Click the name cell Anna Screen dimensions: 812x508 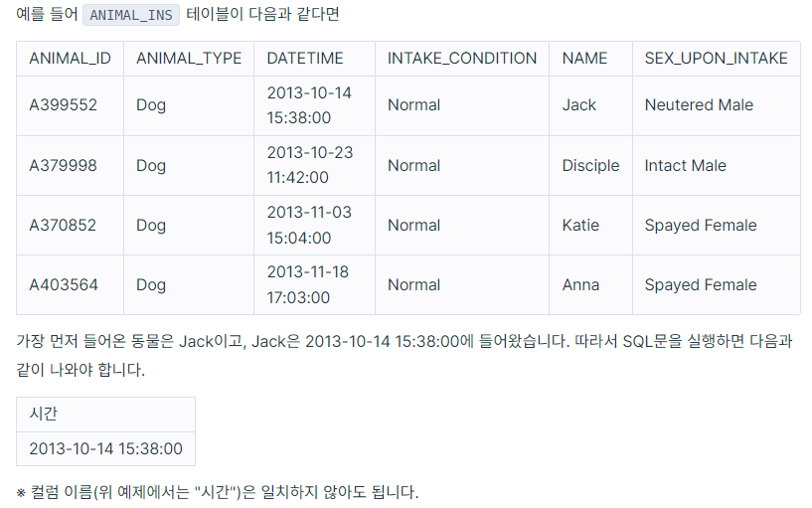point(591,284)
